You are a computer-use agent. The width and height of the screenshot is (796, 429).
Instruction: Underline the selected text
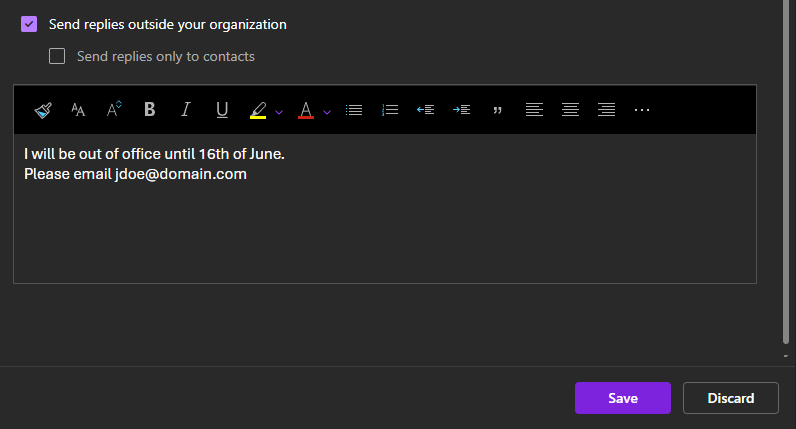222,110
